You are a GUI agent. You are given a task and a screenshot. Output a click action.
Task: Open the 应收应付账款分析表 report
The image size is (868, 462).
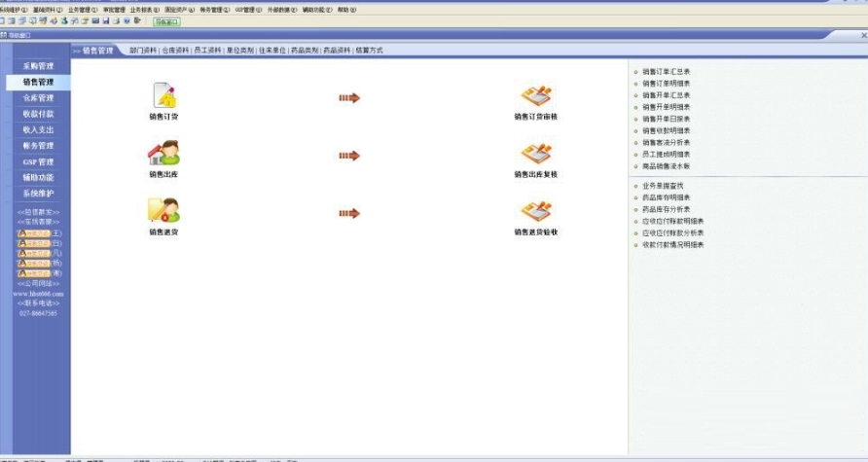(x=672, y=233)
